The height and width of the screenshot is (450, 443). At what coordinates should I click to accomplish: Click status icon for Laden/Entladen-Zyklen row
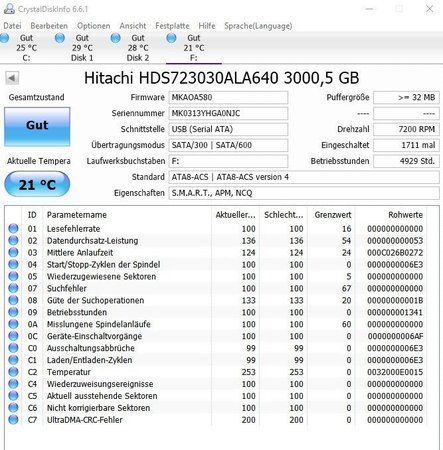13,360
